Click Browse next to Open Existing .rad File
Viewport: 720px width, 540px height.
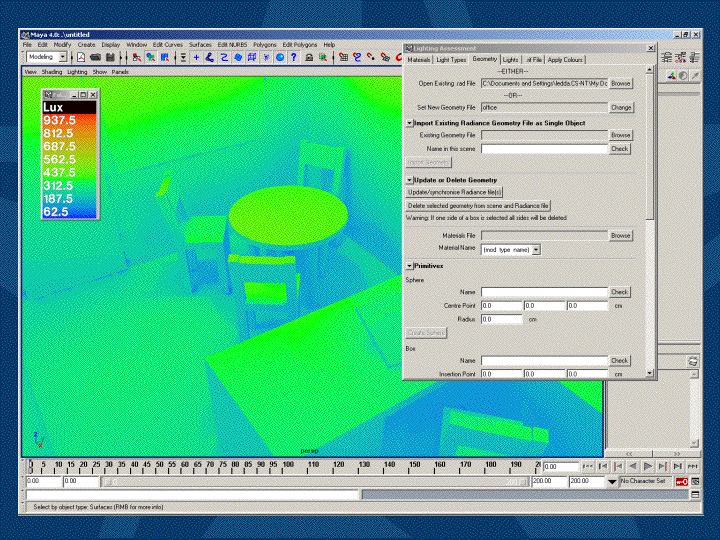click(620, 83)
